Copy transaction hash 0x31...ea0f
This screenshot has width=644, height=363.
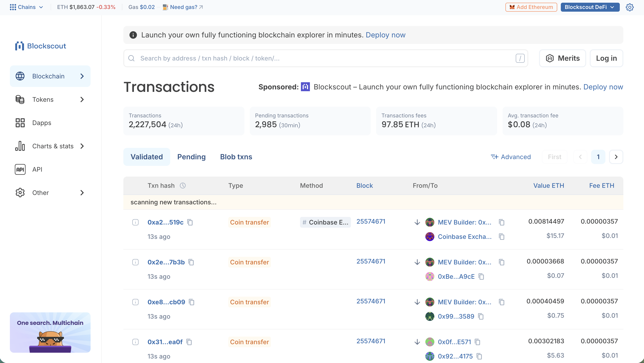(189, 342)
